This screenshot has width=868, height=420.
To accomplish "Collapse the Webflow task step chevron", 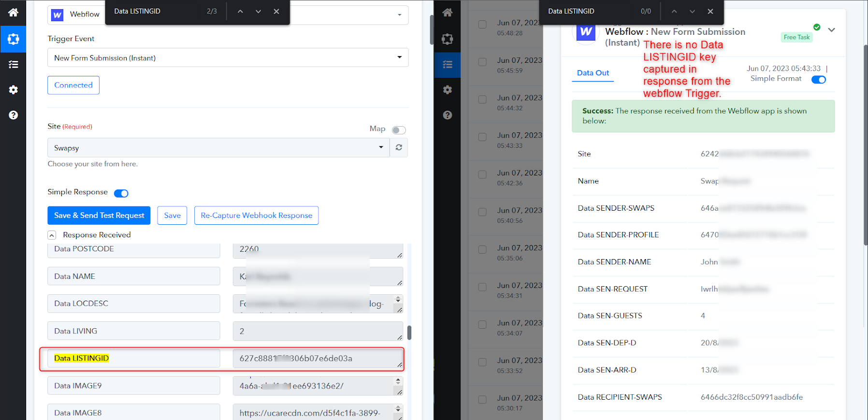I will [x=831, y=30].
